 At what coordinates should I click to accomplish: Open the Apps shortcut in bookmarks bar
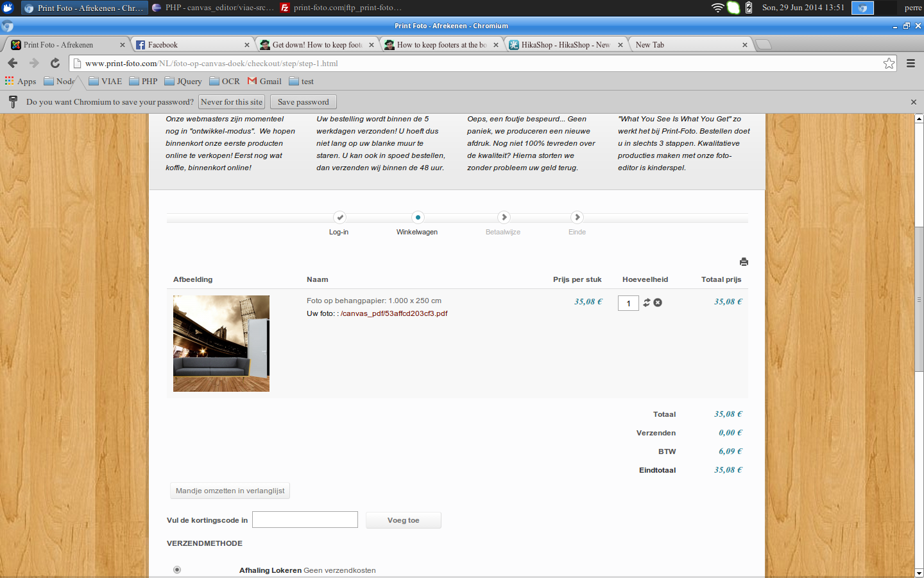[21, 82]
